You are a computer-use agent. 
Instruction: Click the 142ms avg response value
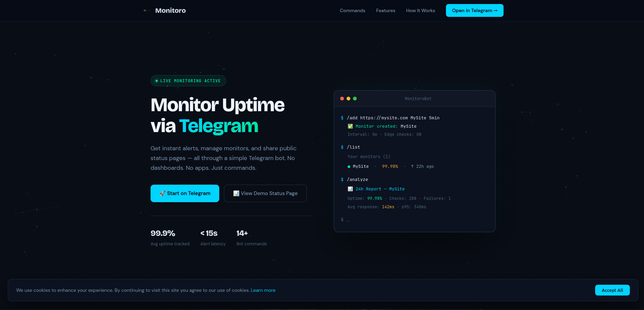tap(388, 207)
